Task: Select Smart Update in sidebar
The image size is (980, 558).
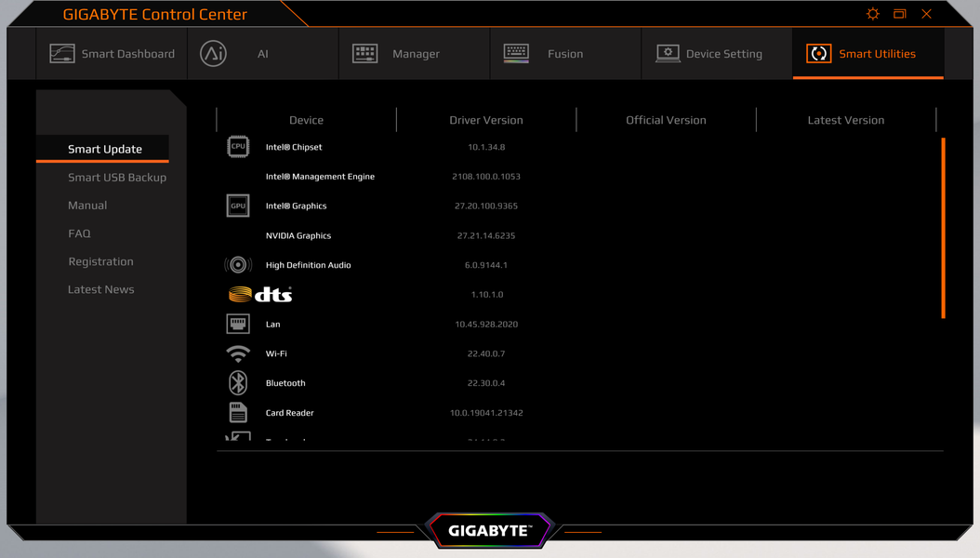Action: (x=105, y=149)
